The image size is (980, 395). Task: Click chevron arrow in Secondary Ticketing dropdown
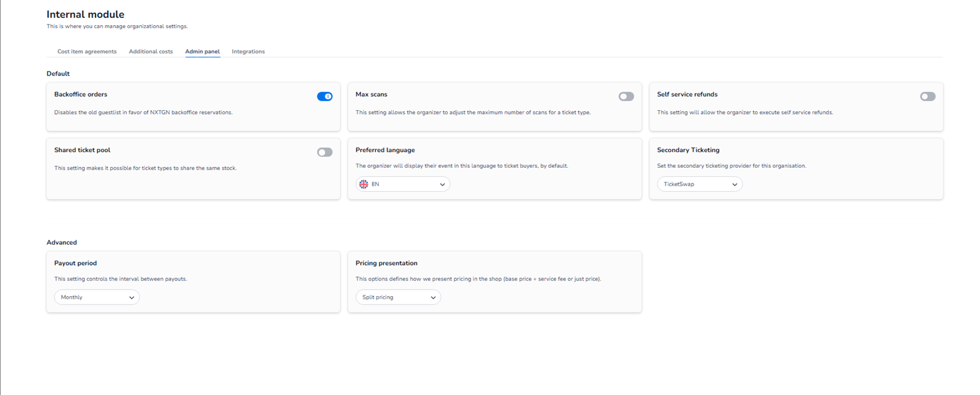[735, 185]
